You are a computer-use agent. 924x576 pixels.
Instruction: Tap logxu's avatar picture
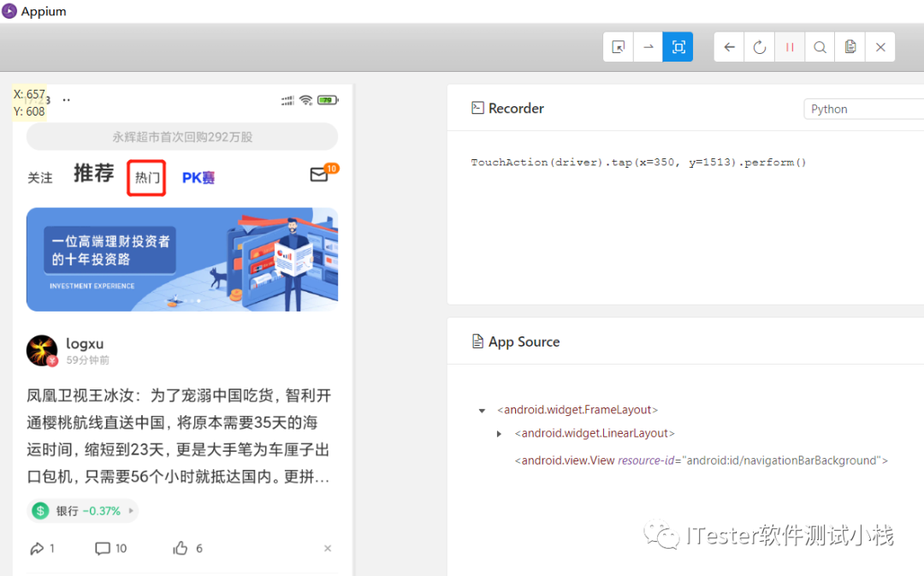pos(43,351)
